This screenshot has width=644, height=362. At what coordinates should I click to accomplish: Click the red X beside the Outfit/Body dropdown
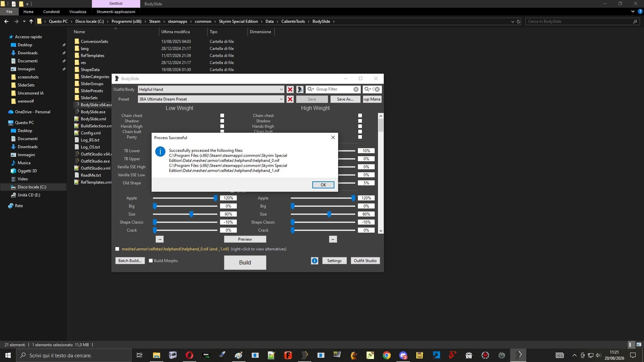pos(290,89)
